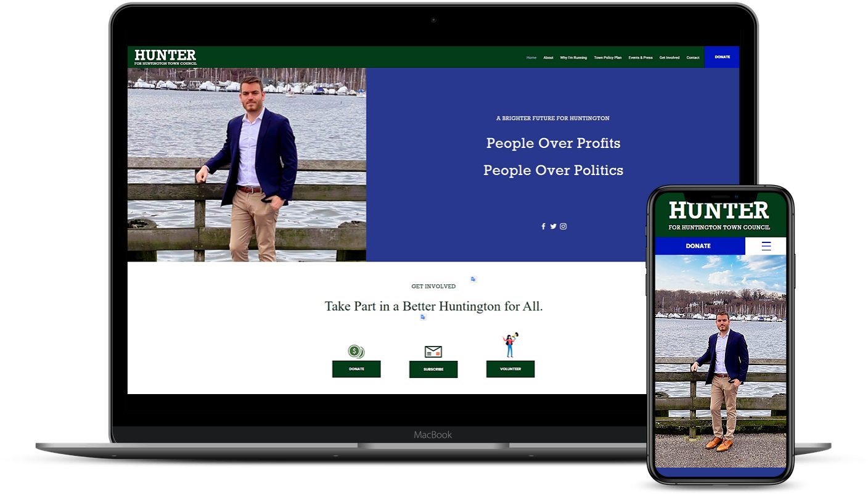Screen dimensions: 868x494
Task: Click candidate photo on desktop hero
Action: [x=247, y=165]
